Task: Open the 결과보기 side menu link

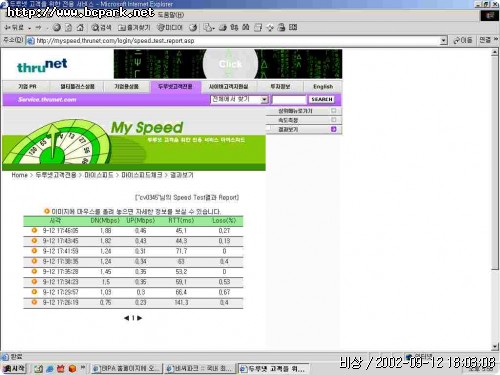Action: coord(288,129)
